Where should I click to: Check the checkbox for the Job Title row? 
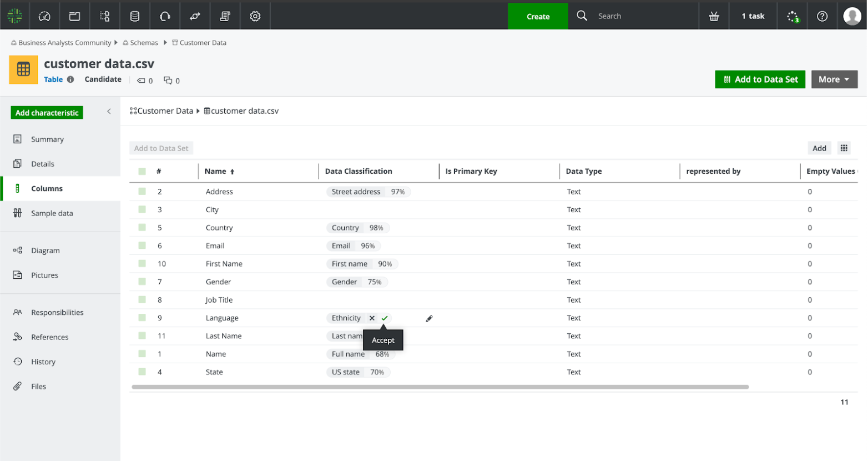coord(142,300)
